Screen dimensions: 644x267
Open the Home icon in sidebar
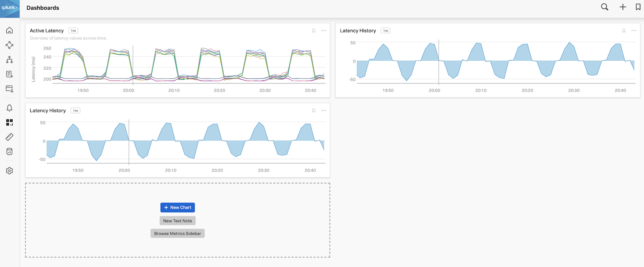coord(10,30)
